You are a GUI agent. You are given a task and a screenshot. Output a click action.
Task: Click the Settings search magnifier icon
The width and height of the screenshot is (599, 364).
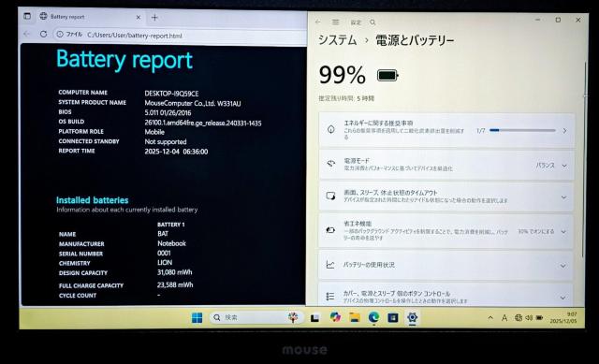(x=373, y=22)
